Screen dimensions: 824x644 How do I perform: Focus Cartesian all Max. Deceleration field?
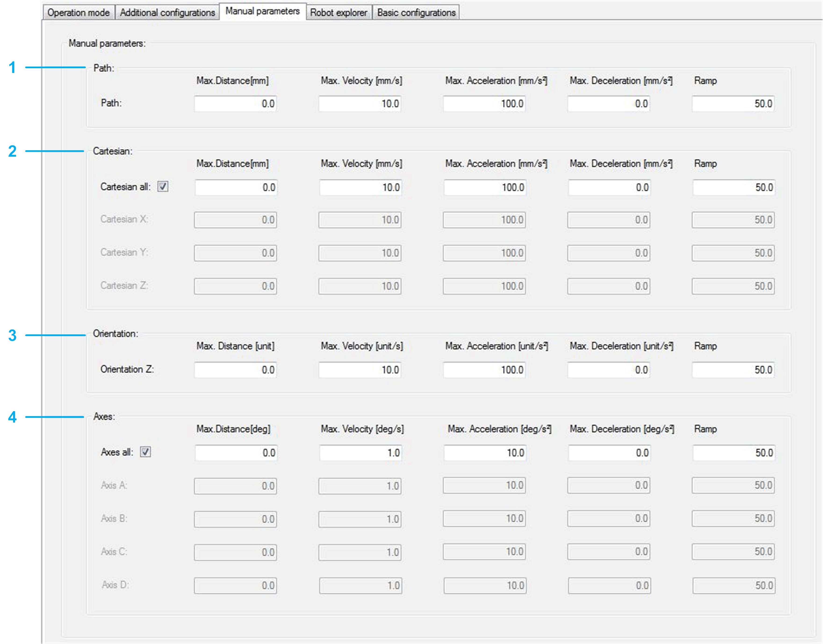coord(609,187)
